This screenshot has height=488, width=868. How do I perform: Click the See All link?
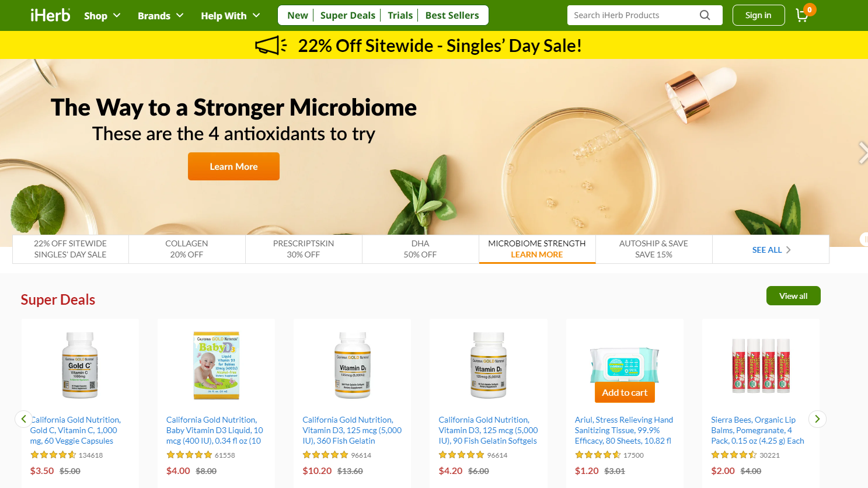[x=771, y=250]
